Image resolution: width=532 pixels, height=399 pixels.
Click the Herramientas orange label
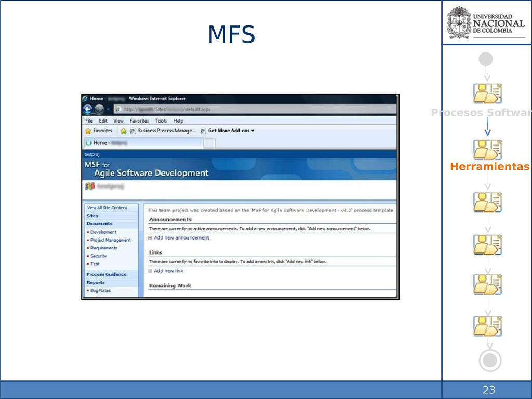489,167
